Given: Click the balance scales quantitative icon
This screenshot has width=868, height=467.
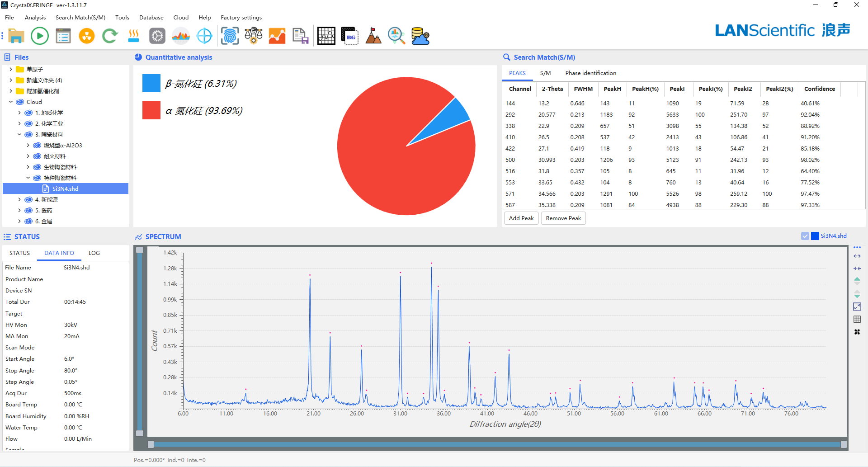Looking at the screenshot, I should (254, 36).
